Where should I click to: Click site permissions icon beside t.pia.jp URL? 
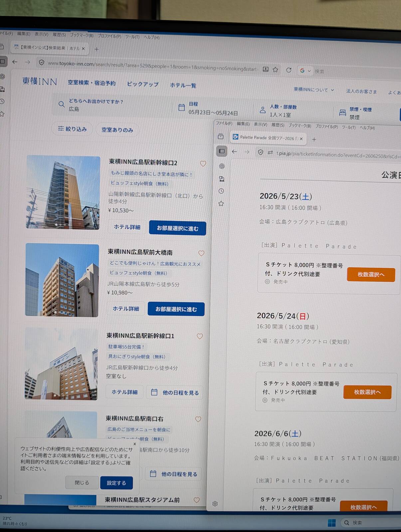[x=270, y=153]
